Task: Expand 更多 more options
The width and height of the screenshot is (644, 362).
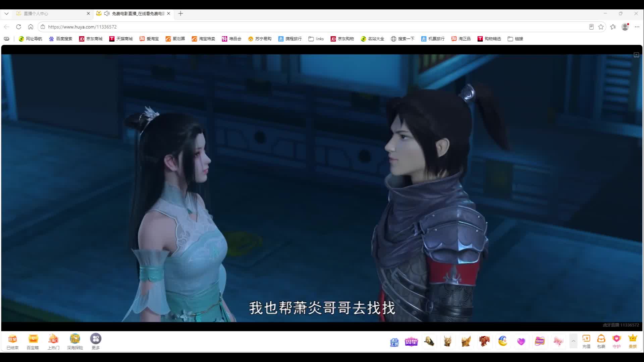Action: [x=96, y=341]
